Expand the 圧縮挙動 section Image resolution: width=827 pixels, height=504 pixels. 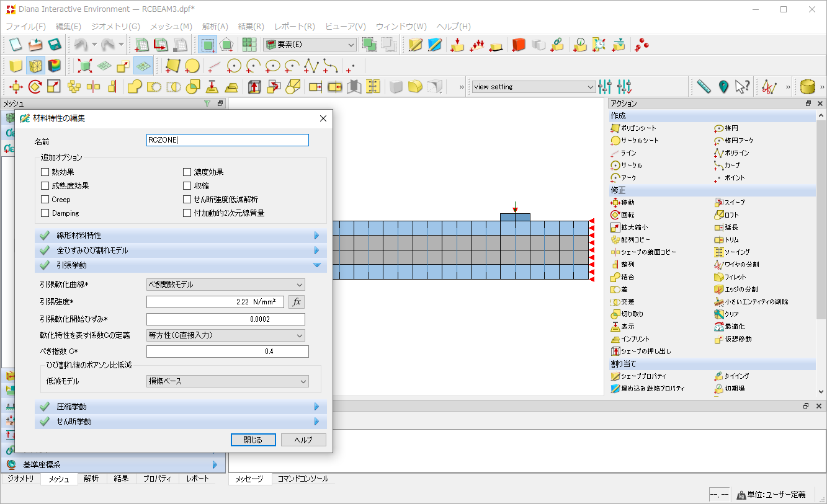(180, 407)
